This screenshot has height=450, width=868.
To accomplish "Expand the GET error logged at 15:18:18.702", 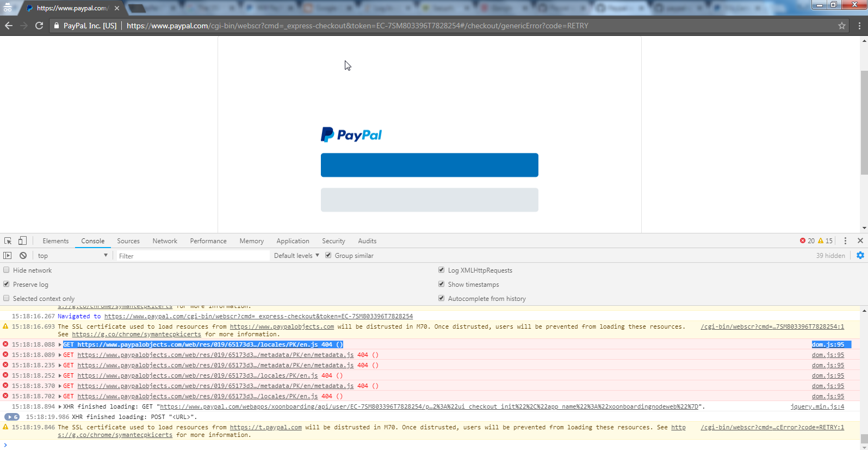I will coord(60,396).
